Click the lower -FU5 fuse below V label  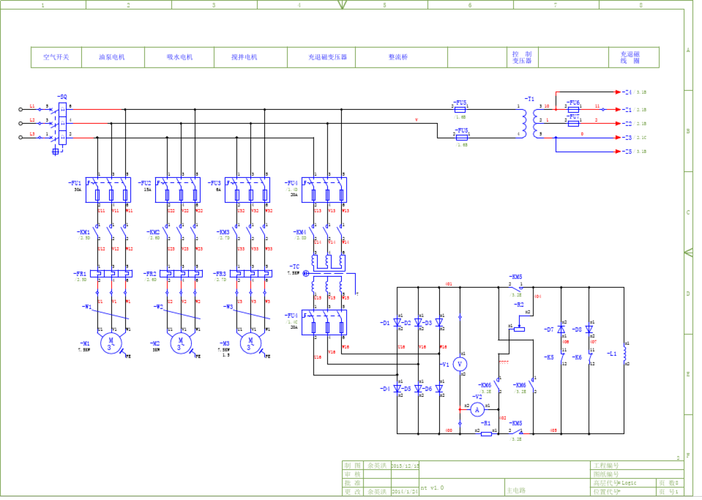pyautogui.click(x=462, y=138)
